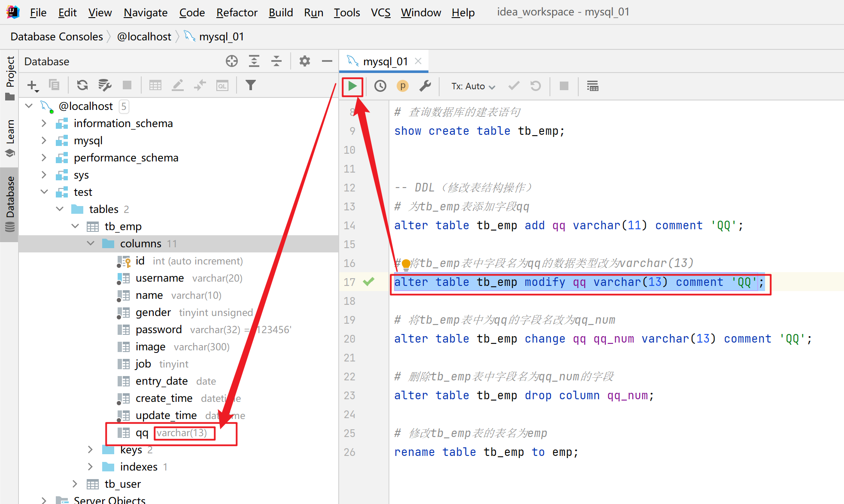Place cursor in rename table statement
Screen dimensions: 844x504
click(486, 452)
